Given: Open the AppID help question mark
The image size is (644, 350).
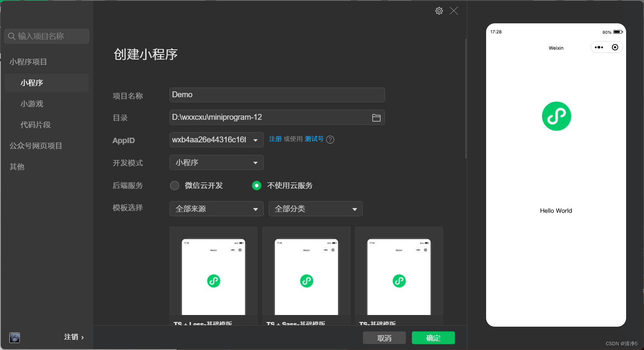Looking at the screenshot, I should [x=330, y=140].
